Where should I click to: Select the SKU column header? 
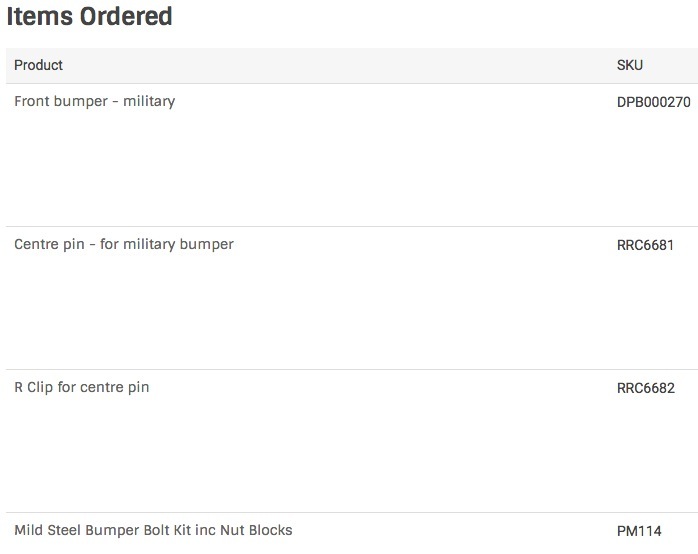[629, 65]
